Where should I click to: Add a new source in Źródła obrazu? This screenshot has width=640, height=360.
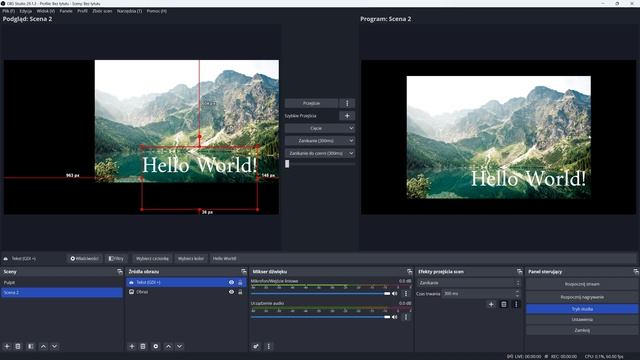point(132,346)
